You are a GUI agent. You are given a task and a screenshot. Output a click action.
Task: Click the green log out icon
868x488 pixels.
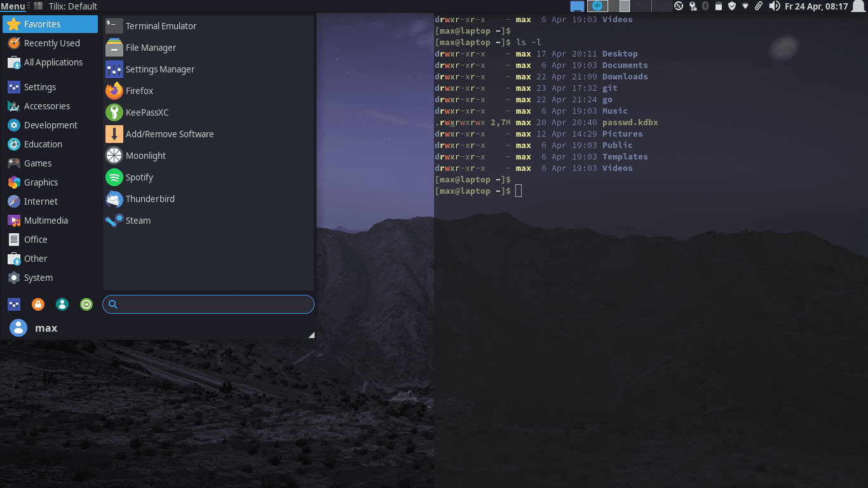86,304
